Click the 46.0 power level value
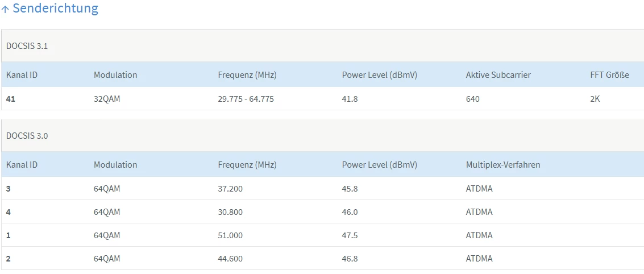This screenshot has height=274, width=644. [x=350, y=212]
